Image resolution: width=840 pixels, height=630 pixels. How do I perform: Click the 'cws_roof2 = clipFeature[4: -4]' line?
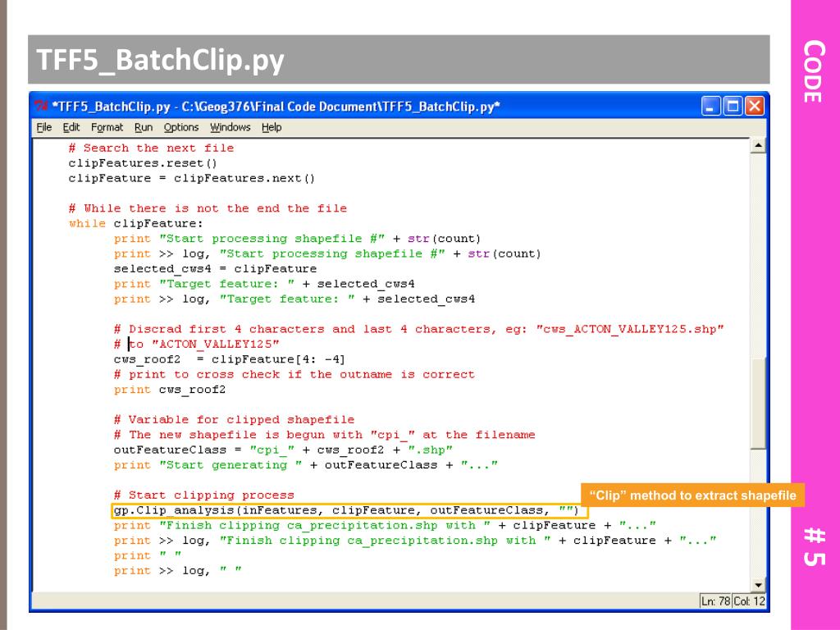click(230, 359)
